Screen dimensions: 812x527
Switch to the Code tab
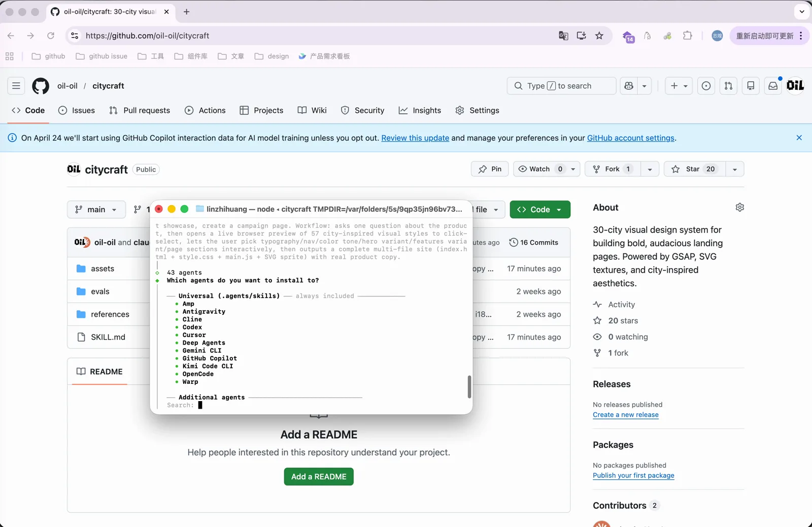coord(28,110)
